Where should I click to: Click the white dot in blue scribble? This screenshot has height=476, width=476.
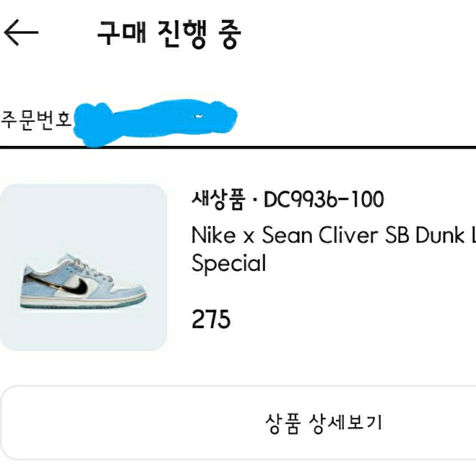[x=199, y=117]
